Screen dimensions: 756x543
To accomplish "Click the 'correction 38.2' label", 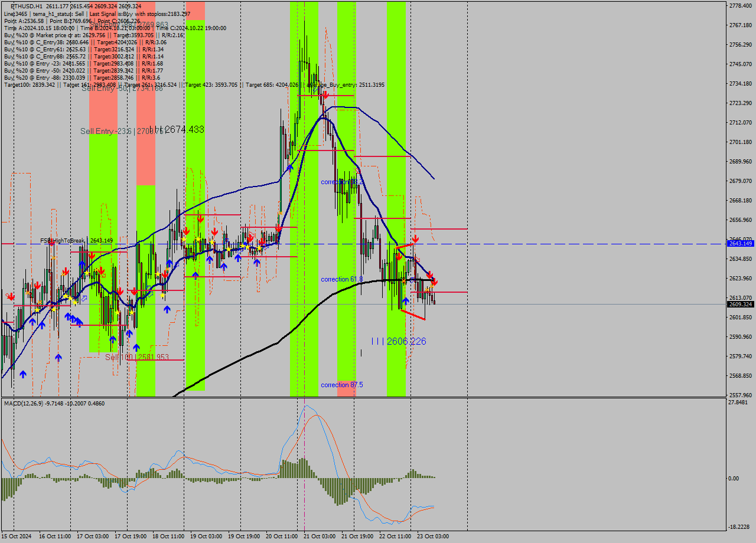I will coord(343,182).
